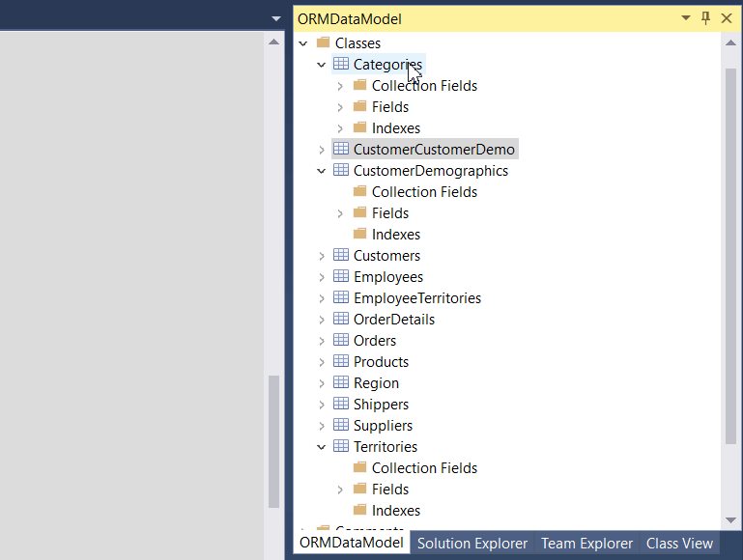Switch to the ORMDataModel tab
The image size is (743, 560).
pos(351,543)
